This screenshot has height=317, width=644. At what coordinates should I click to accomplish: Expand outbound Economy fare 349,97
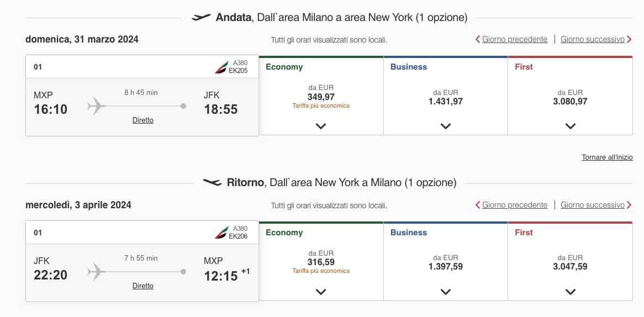point(321,126)
